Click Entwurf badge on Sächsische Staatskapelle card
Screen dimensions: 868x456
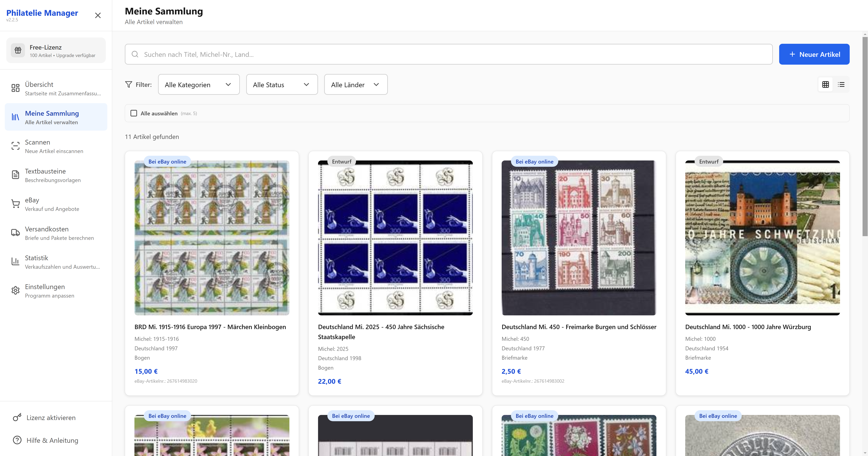(x=342, y=161)
